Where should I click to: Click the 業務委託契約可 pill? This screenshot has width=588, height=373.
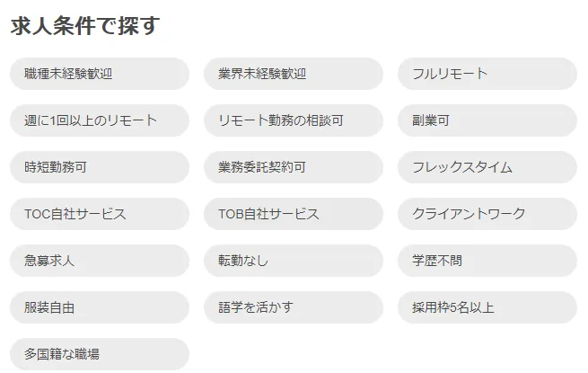tap(294, 167)
